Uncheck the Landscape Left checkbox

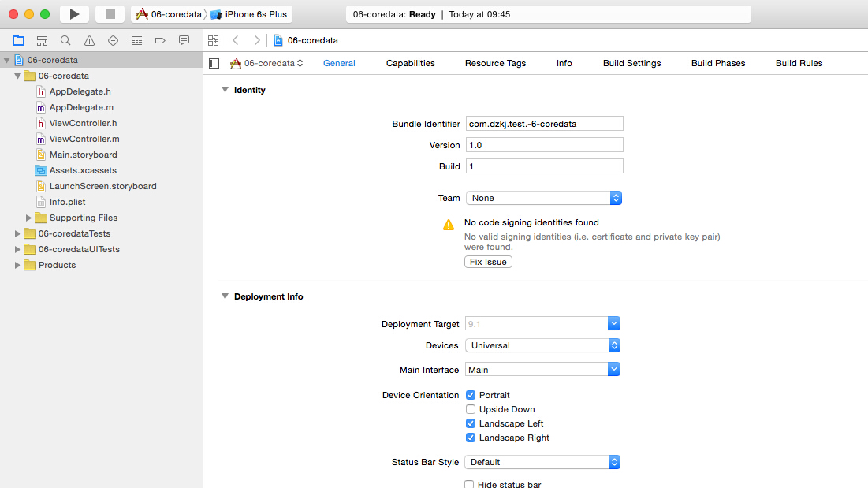click(x=471, y=423)
